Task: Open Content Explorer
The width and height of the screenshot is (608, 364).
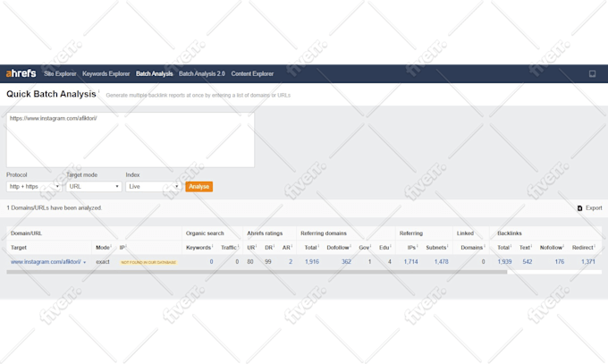Action: click(x=252, y=73)
